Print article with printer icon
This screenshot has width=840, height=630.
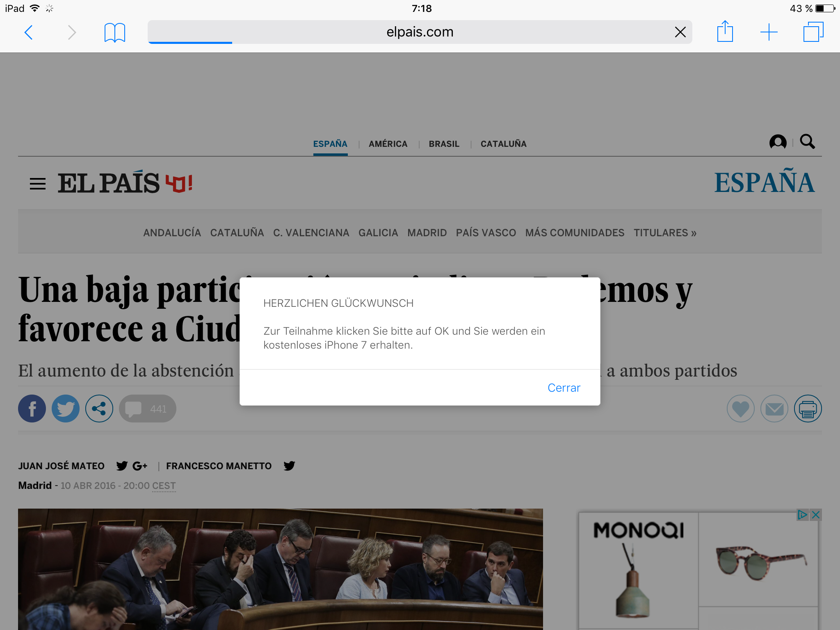click(808, 409)
